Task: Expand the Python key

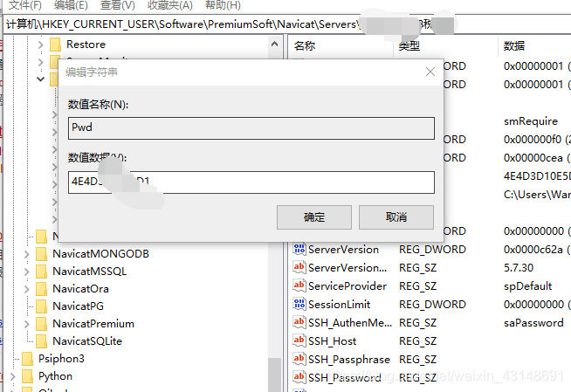Action: pyautogui.click(x=13, y=376)
